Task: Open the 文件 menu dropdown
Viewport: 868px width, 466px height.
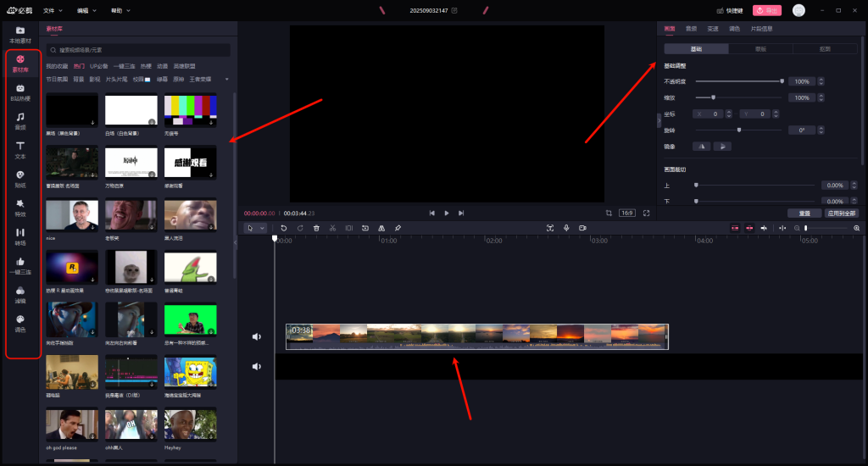Action: (53, 10)
